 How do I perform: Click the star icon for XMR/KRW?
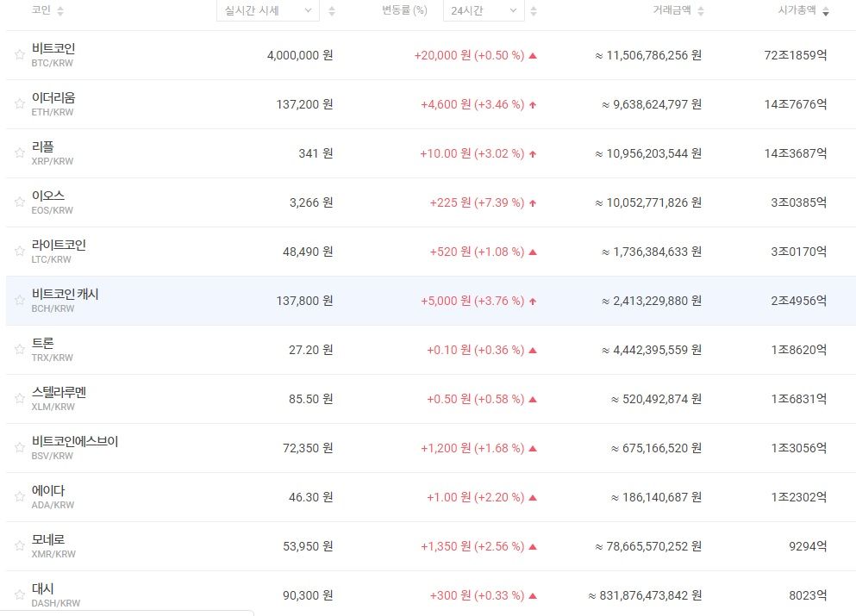coord(19,546)
